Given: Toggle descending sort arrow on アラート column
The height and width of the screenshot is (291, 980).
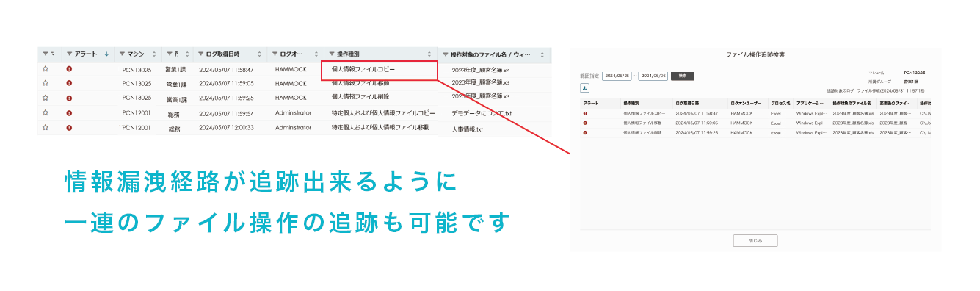Looking at the screenshot, I should click(107, 54).
